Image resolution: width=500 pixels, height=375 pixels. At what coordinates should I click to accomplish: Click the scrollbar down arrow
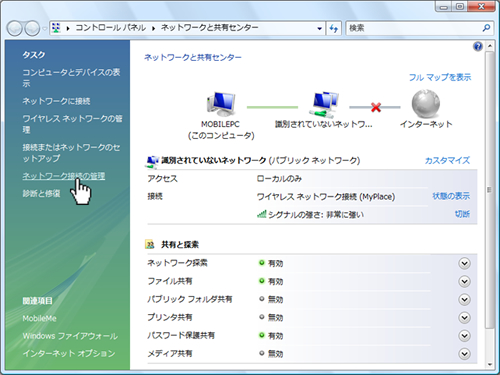click(489, 364)
